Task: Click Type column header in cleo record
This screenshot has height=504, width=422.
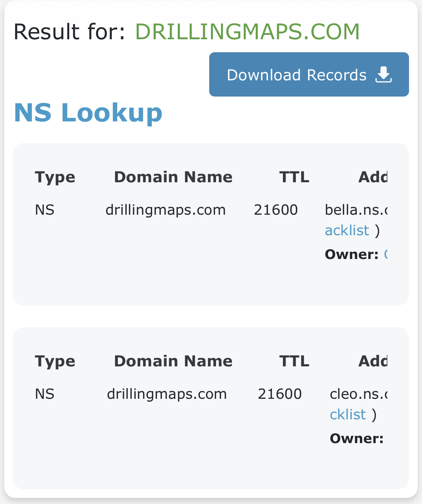Action: tap(55, 361)
